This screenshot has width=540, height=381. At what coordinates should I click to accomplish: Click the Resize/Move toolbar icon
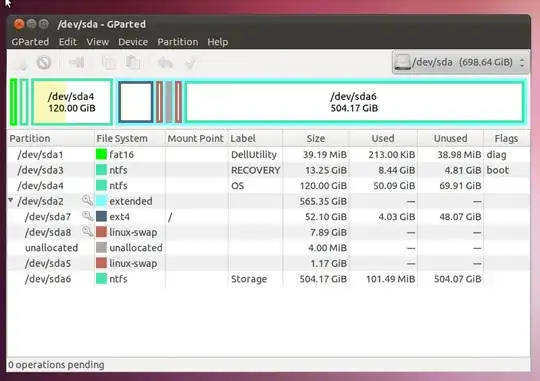click(x=76, y=62)
